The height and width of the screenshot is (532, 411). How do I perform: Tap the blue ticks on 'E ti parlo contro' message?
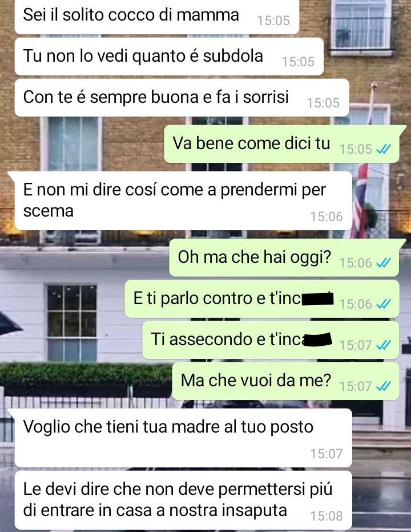[384, 303]
